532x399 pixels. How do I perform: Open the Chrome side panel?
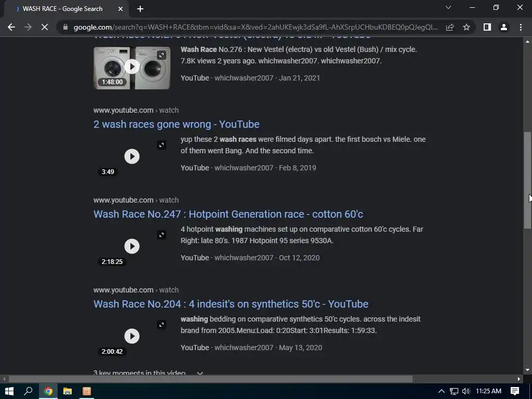click(487, 27)
